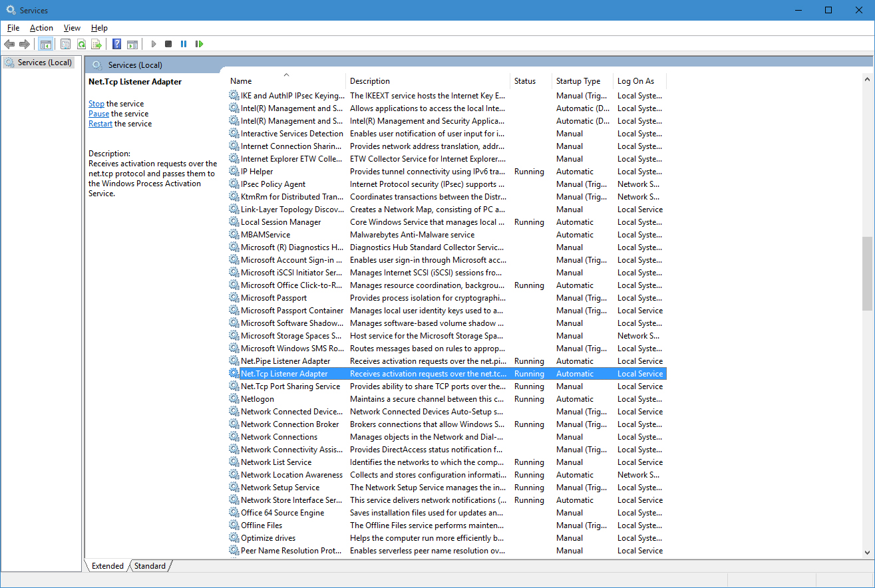The image size is (875, 588).
Task: Click the Stop the service link
Action: [96, 104]
